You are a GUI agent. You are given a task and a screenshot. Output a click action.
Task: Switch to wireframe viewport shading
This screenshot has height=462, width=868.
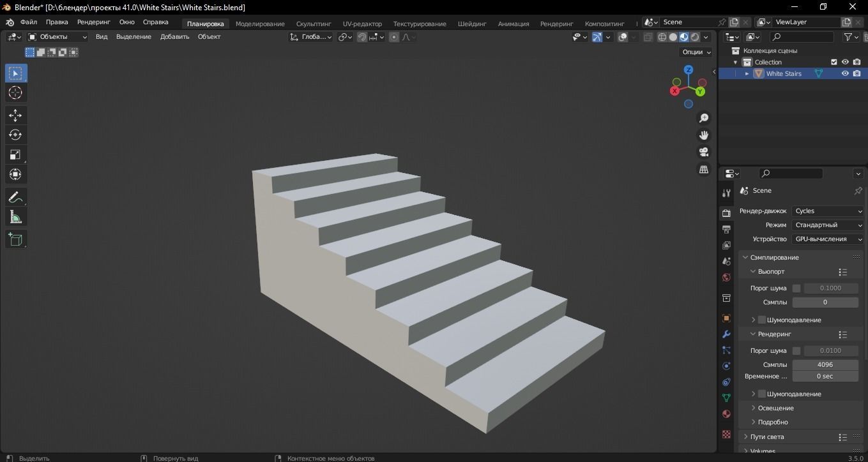(x=662, y=37)
